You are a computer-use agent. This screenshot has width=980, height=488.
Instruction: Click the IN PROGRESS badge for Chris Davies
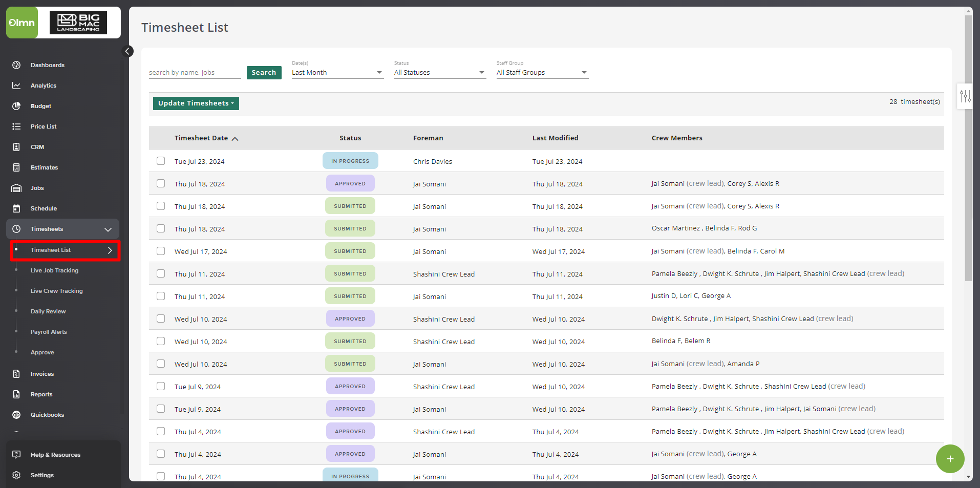pos(350,161)
